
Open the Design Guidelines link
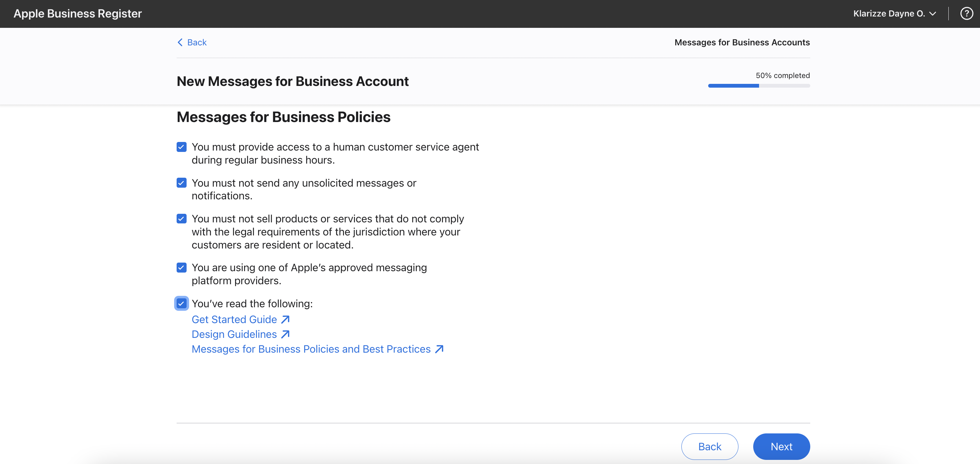point(234,334)
